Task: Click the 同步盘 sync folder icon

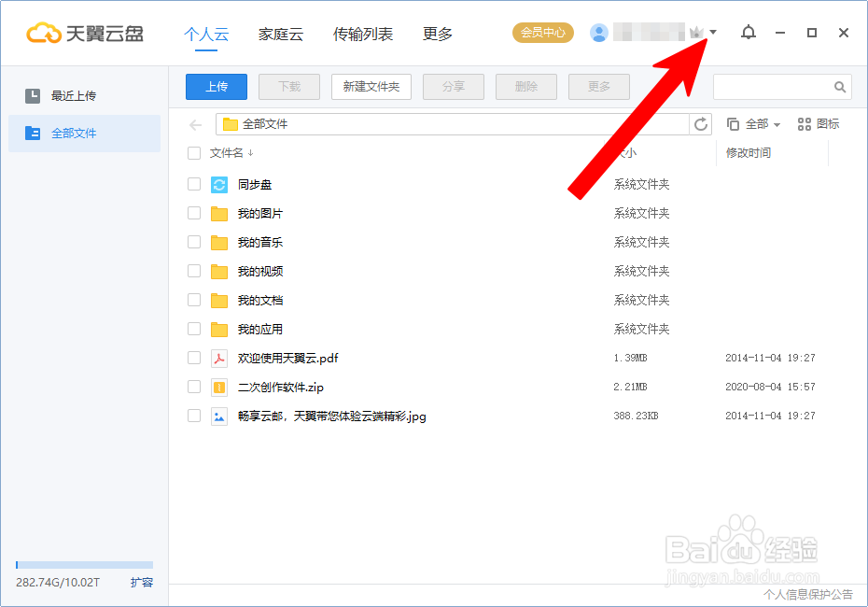Action: [x=219, y=184]
